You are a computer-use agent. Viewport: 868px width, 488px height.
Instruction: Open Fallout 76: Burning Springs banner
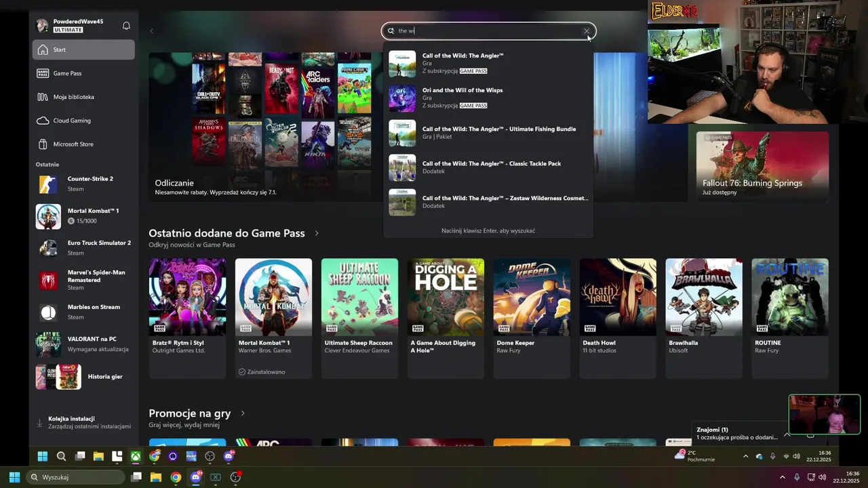tap(762, 166)
